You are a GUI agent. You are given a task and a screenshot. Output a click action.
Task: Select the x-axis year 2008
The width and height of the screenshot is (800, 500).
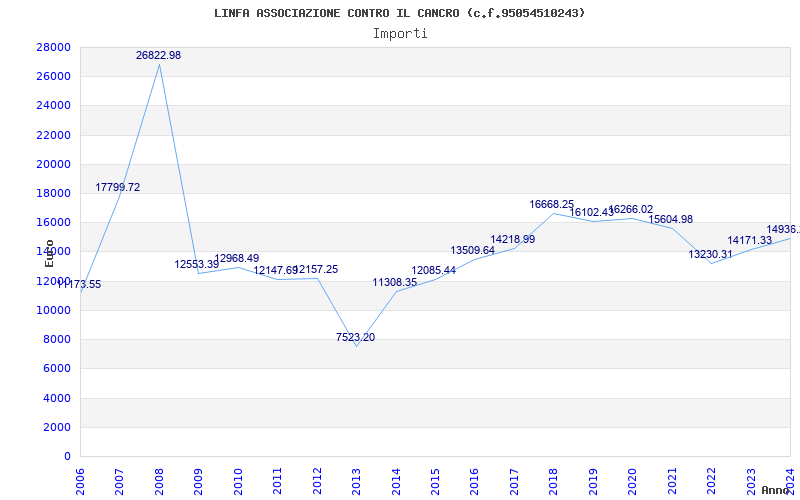coord(159,482)
